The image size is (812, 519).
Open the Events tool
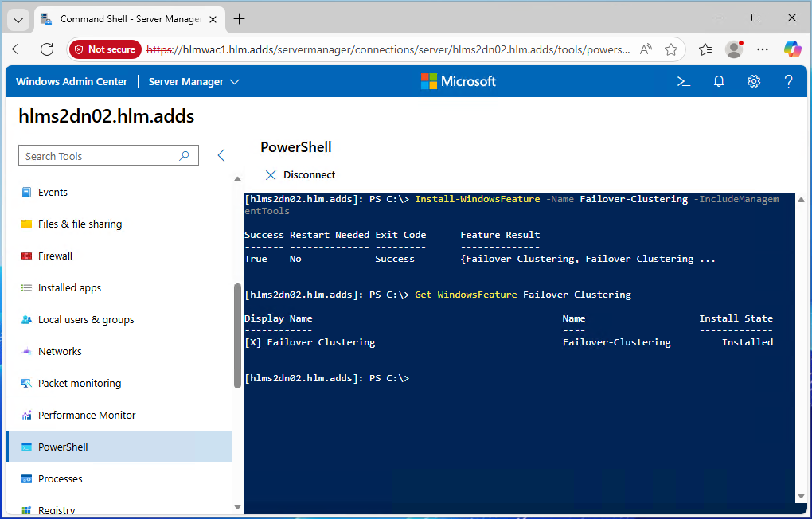tap(53, 192)
